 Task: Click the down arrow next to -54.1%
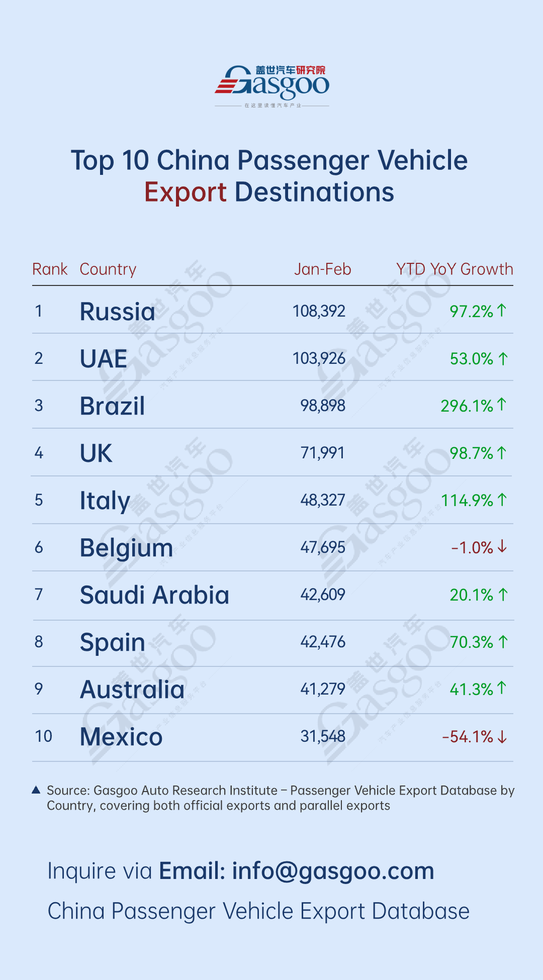(x=502, y=737)
